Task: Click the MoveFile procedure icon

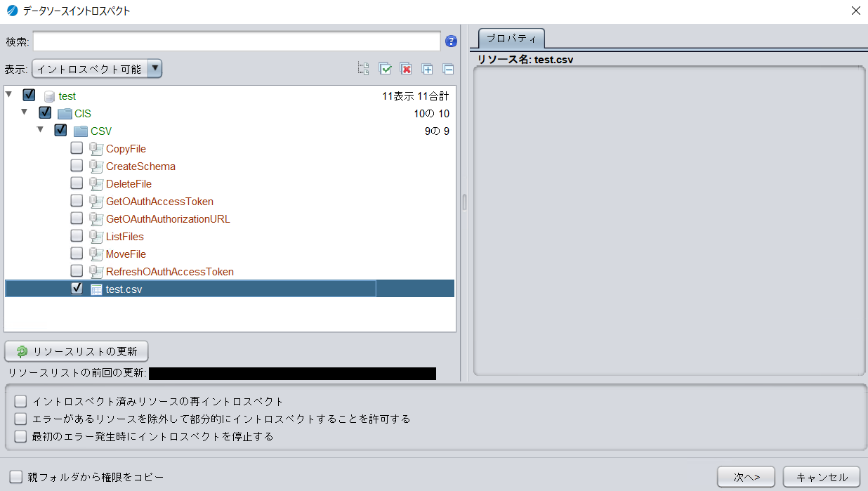Action: click(96, 254)
